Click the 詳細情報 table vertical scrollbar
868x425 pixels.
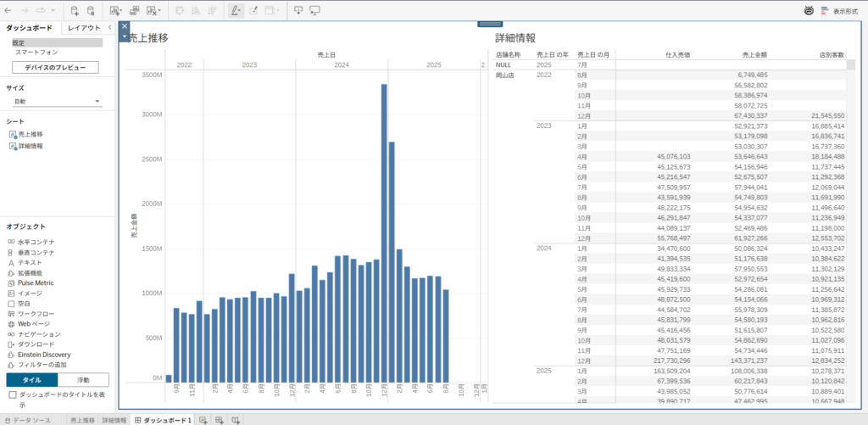(x=851, y=65)
